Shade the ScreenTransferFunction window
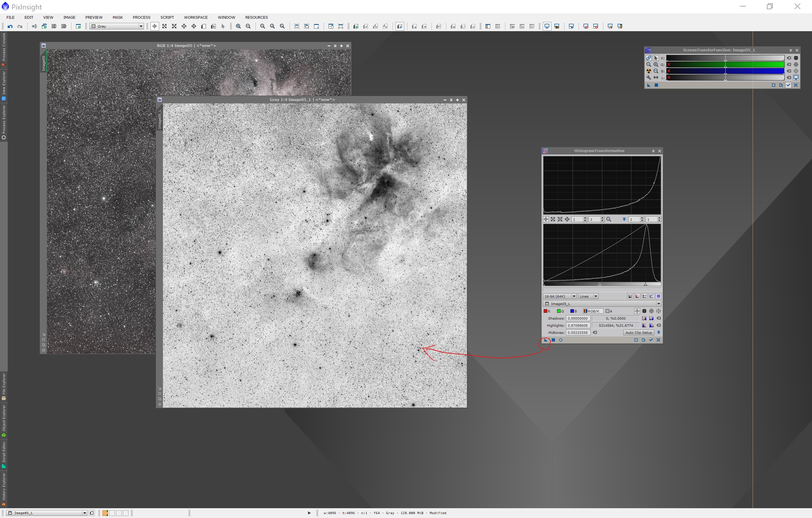812x518 pixels. tap(790, 50)
